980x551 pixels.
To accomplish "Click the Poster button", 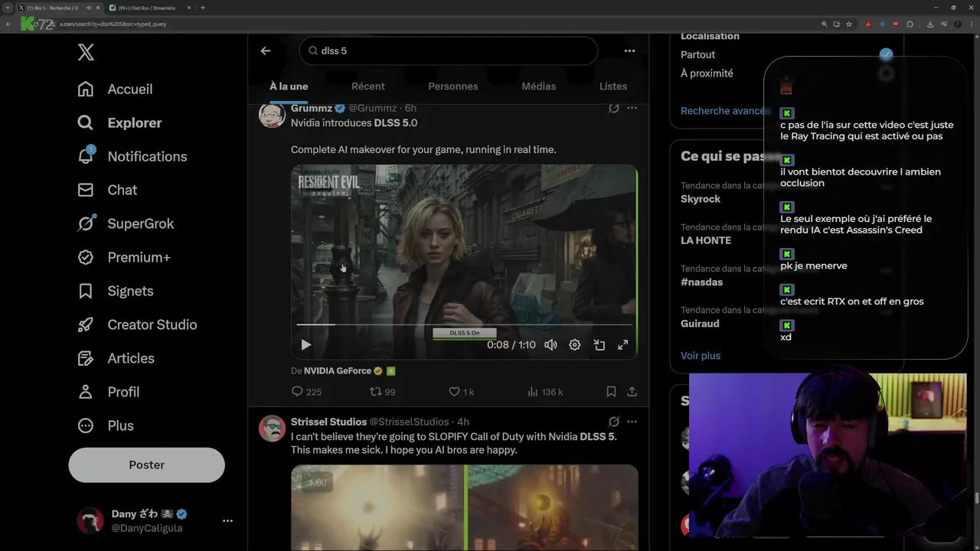I will tap(146, 465).
